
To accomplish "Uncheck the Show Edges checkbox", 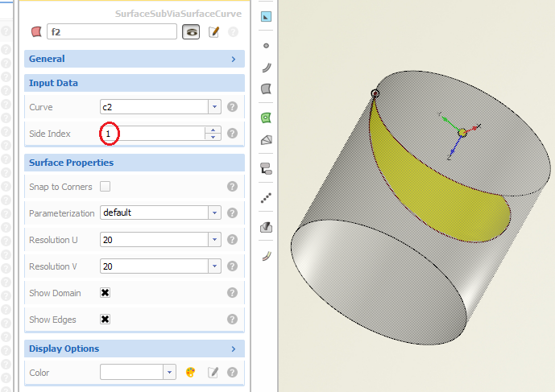I will 106,319.
